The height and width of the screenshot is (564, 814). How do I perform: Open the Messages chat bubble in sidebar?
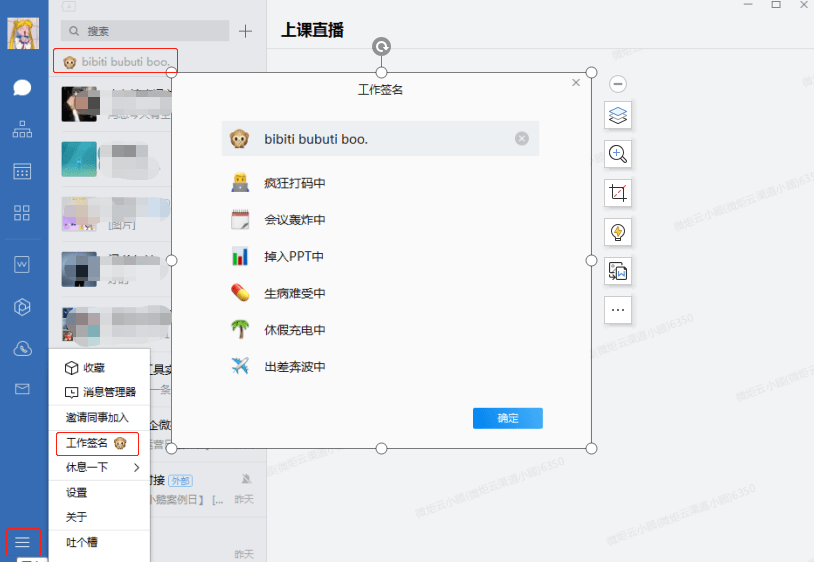tap(22, 87)
